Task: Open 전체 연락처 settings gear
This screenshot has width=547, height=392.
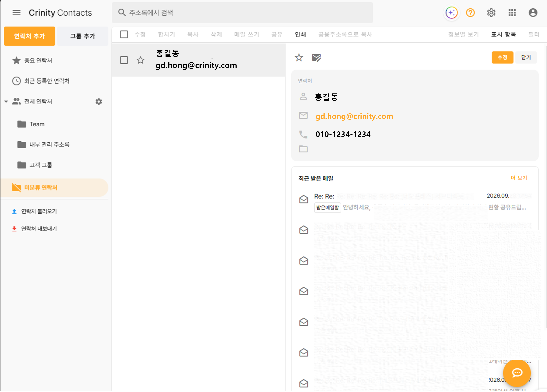Action: pyautogui.click(x=99, y=102)
